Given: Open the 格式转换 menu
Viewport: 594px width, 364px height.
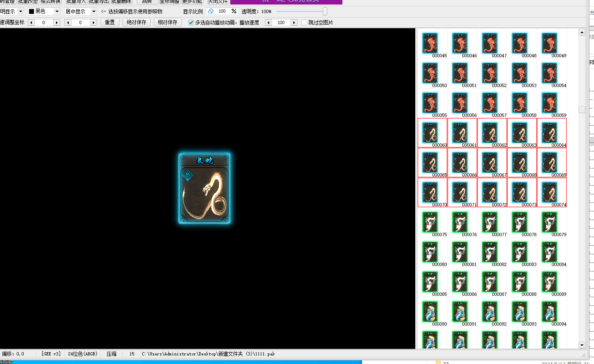Looking at the screenshot, I should (x=51, y=2).
